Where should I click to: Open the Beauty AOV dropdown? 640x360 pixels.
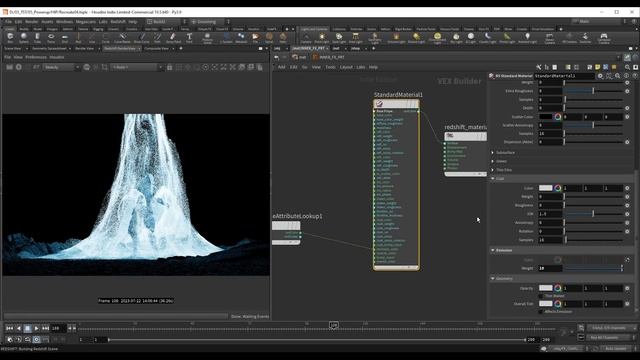coord(61,67)
